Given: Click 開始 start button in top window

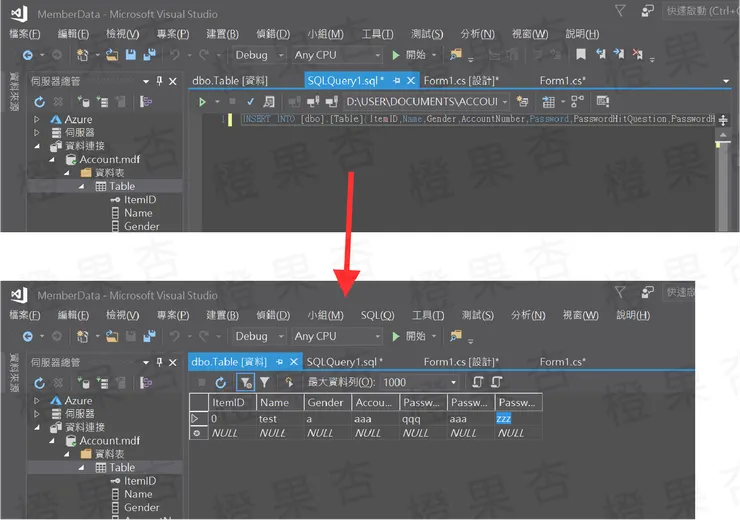Looking at the screenshot, I should (x=409, y=55).
